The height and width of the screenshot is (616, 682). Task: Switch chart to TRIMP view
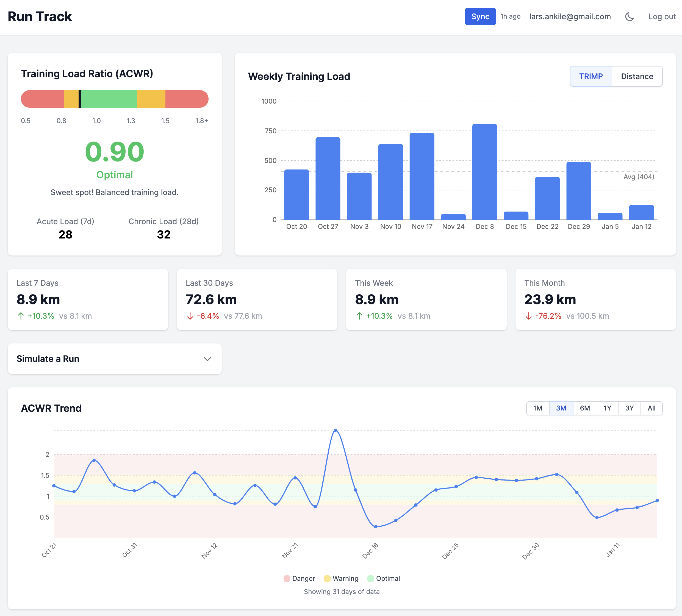pos(591,76)
